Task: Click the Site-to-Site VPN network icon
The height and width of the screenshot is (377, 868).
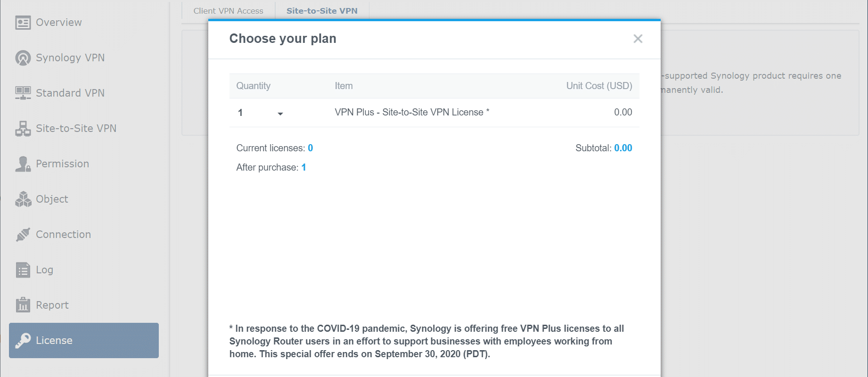Action: click(23, 128)
